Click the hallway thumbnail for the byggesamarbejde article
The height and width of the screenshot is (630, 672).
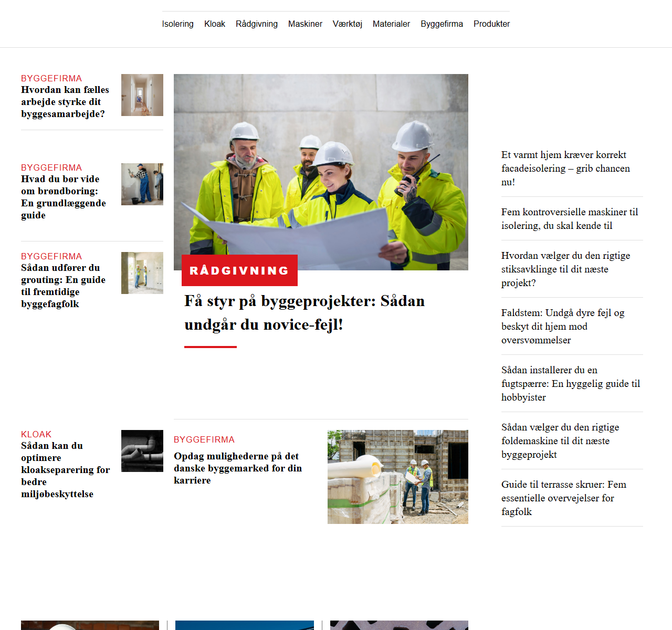click(142, 95)
